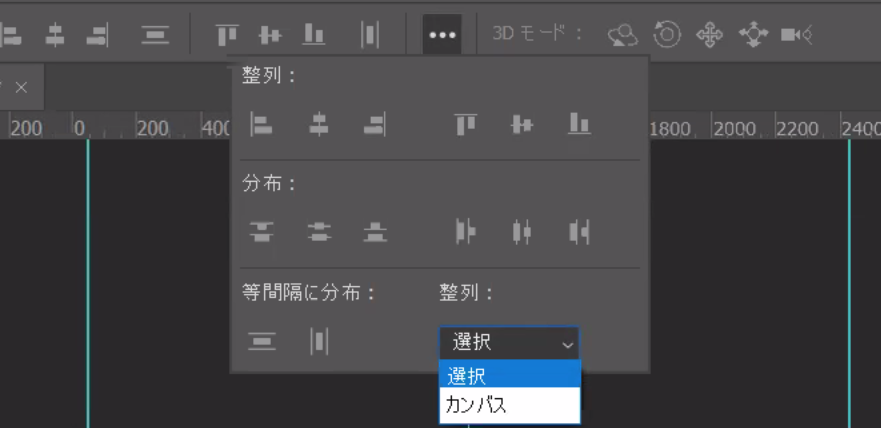Align right edges in the 整列 popup panel
The width and height of the screenshot is (881, 428).
(x=375, y=124)
